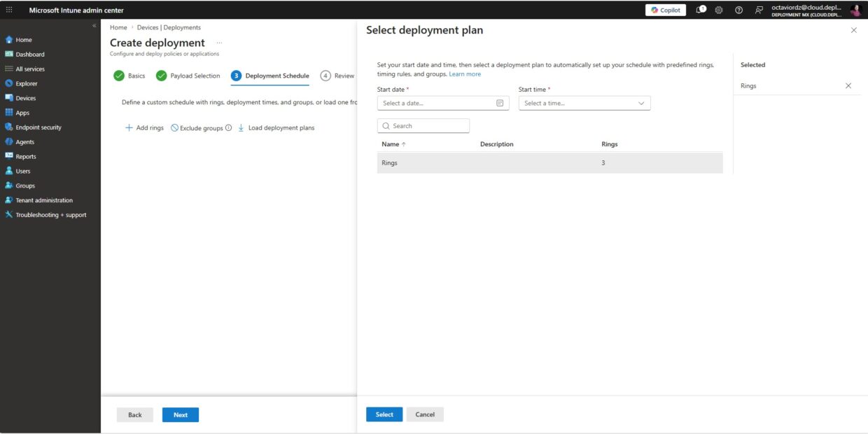Click the Copilot button in header
The height and width of the screenshot is (434, 868).
(x=666, y=10)
